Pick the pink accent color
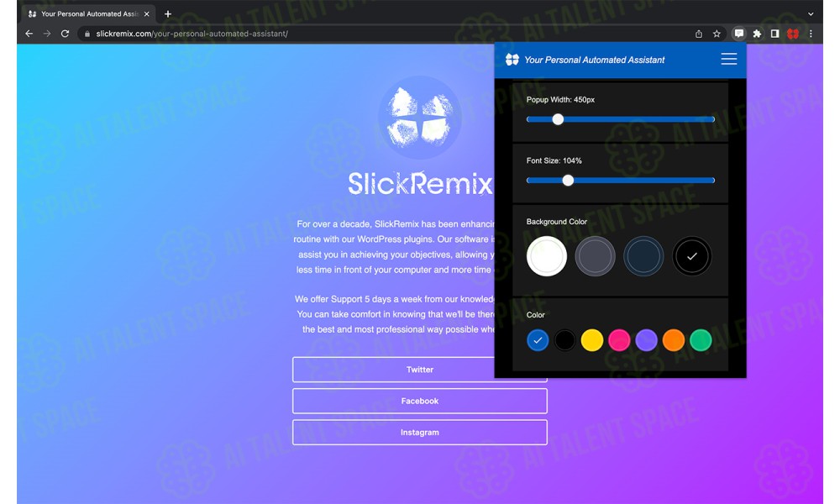 point(619,340)
